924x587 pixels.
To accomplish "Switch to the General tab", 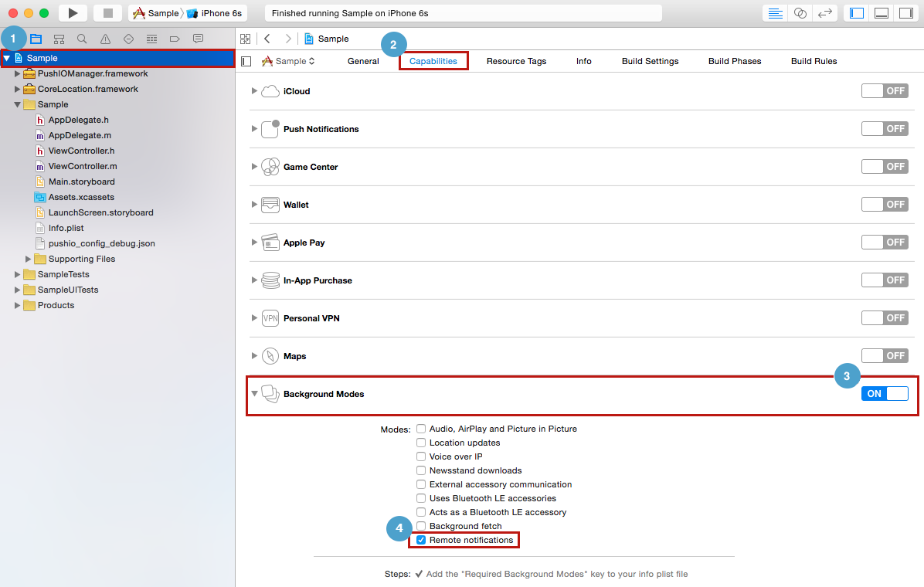I will (x=363, y=61).
